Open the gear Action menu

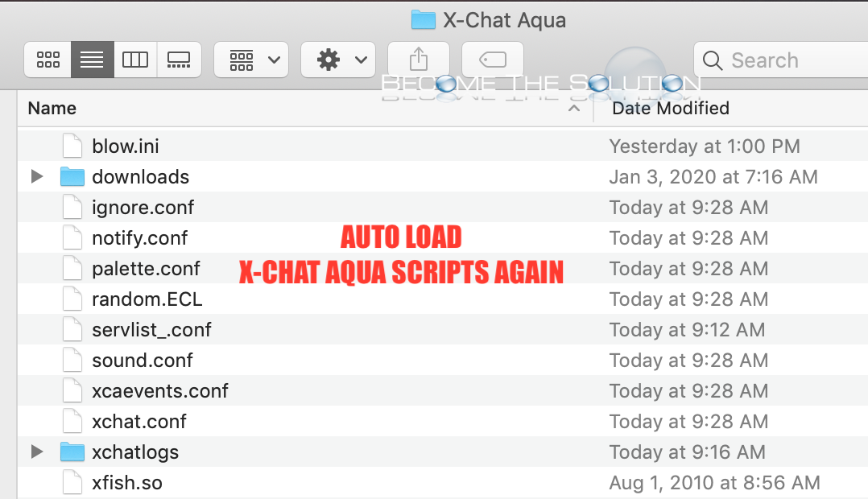pyautogui.click(x=338, y=60)
